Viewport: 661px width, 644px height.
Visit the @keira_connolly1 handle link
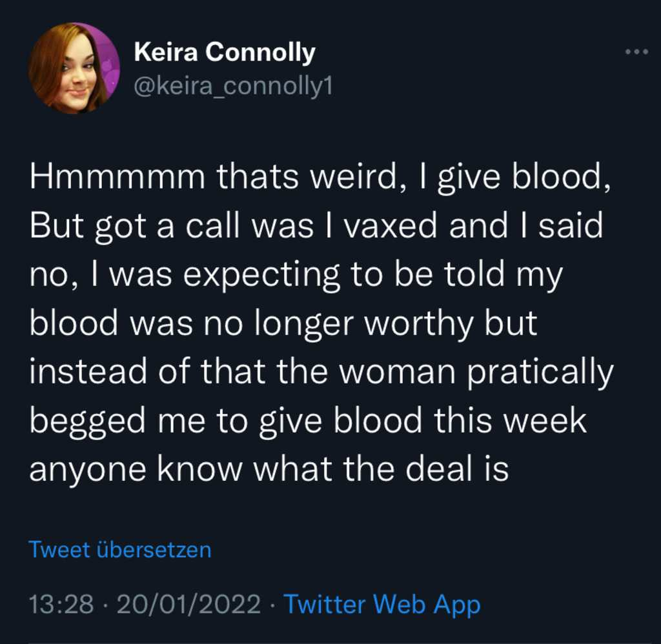(234, 86)
